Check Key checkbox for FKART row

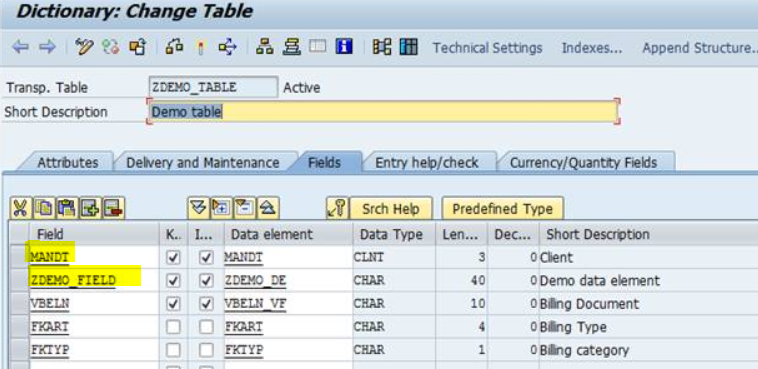click(173, 327)
